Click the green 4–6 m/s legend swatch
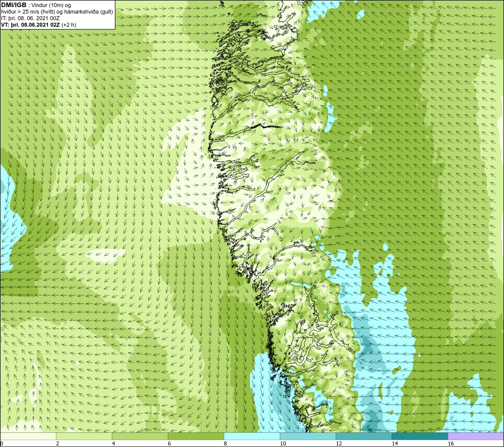504x447 pixels. point(140,436)
